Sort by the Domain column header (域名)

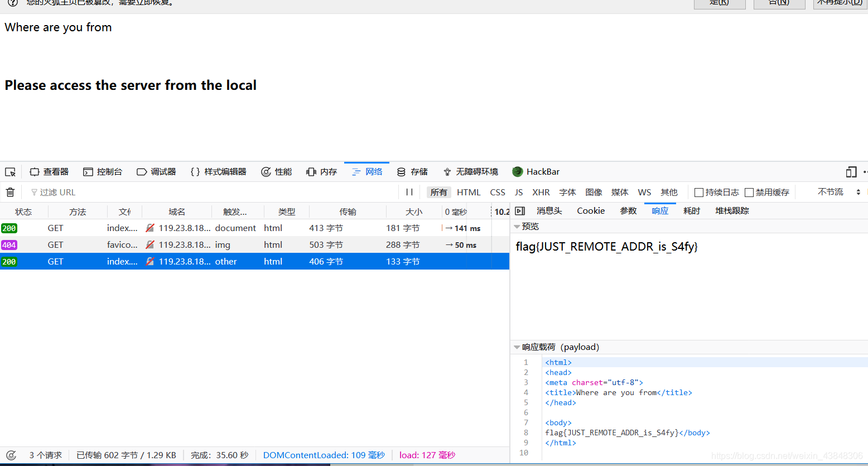tap(177, 212)
